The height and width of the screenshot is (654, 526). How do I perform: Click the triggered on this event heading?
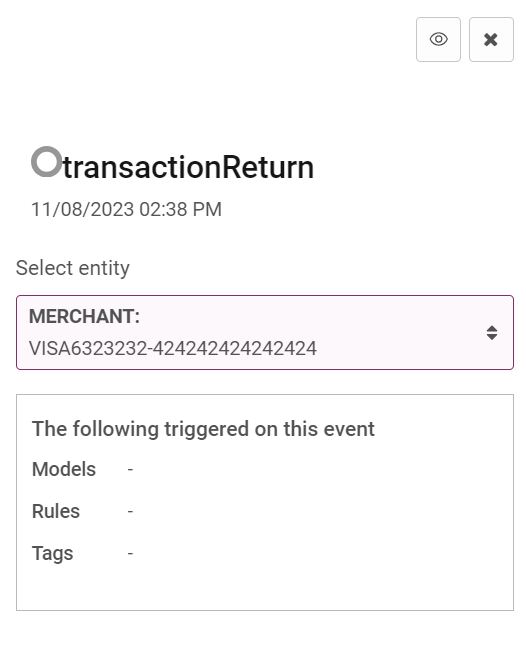[203, 429]
